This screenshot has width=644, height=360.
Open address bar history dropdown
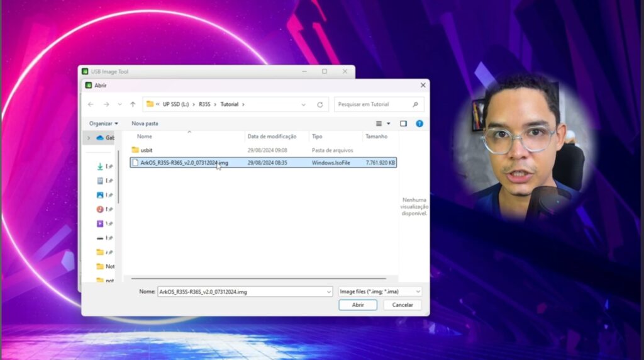(304, 104)
